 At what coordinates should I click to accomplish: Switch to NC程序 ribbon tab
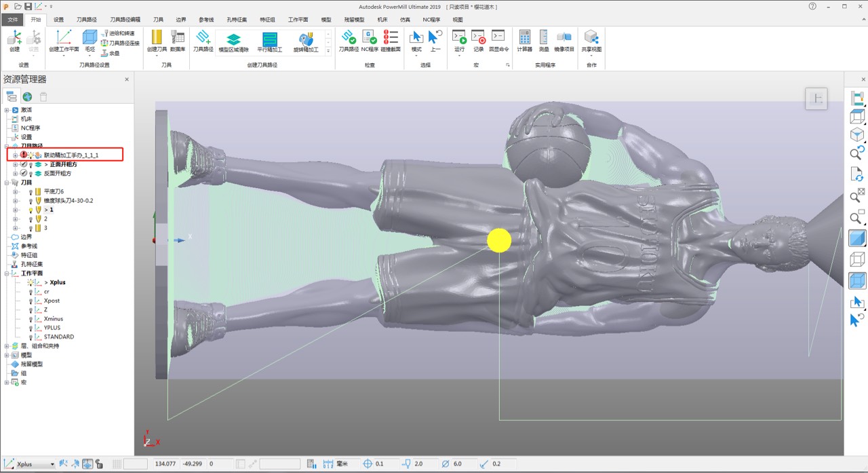pyautogui.click(x=431, y=20)
